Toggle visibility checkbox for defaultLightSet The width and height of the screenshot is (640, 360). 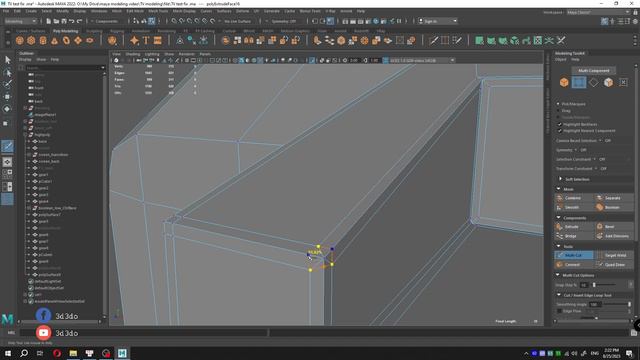pyautogui.click(x=31, y=281)
